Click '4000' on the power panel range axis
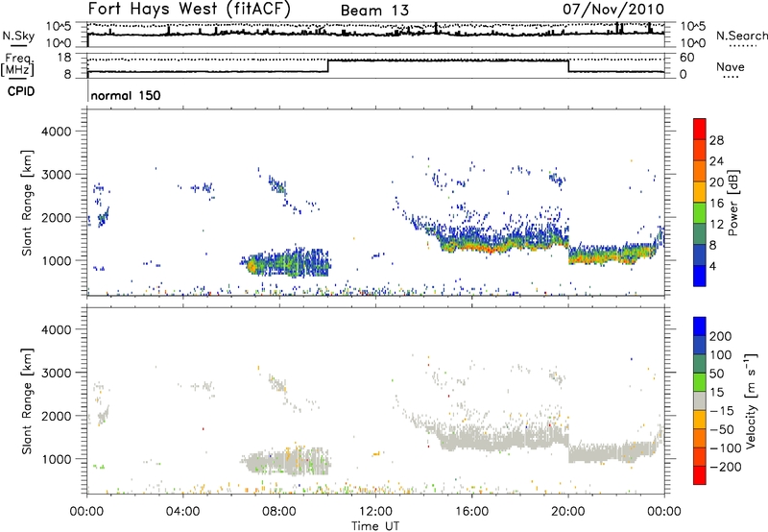 [x=57, y=132]
